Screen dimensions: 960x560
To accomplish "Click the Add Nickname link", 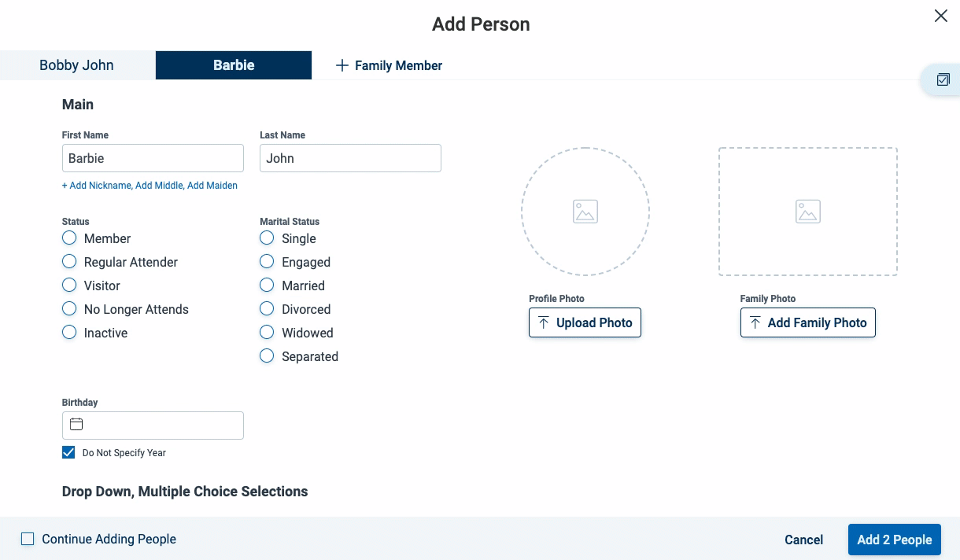I will 97,186.
